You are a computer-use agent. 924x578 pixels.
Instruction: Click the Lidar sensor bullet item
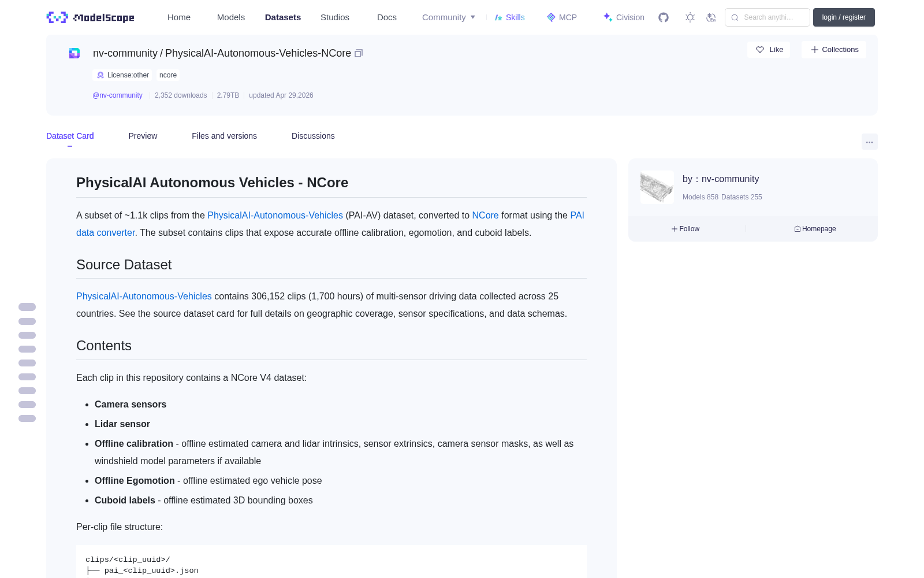coord(122,424)
